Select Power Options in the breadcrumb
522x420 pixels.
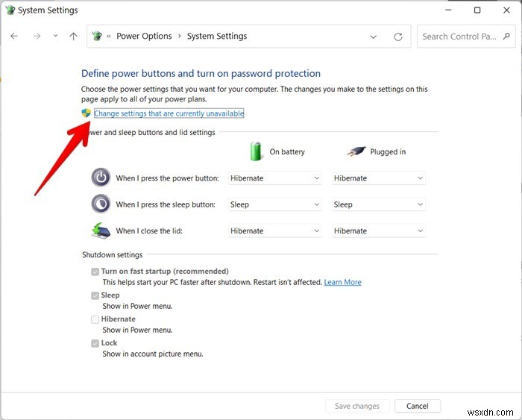click(144, 36)
